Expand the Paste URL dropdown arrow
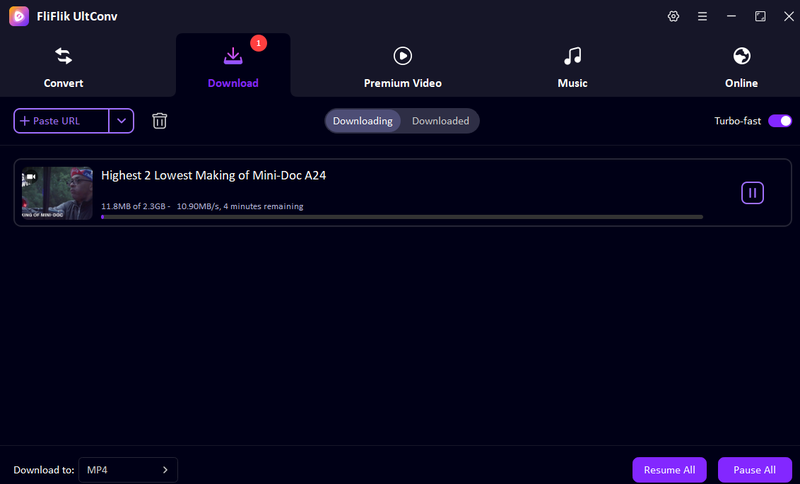This screenshot has height=484, width=800. 121,121
